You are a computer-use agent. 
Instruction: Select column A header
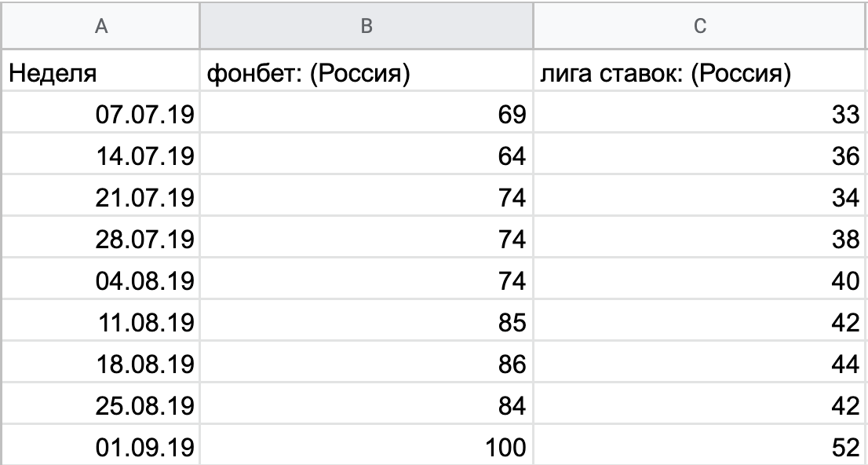[x=100, y=27]
